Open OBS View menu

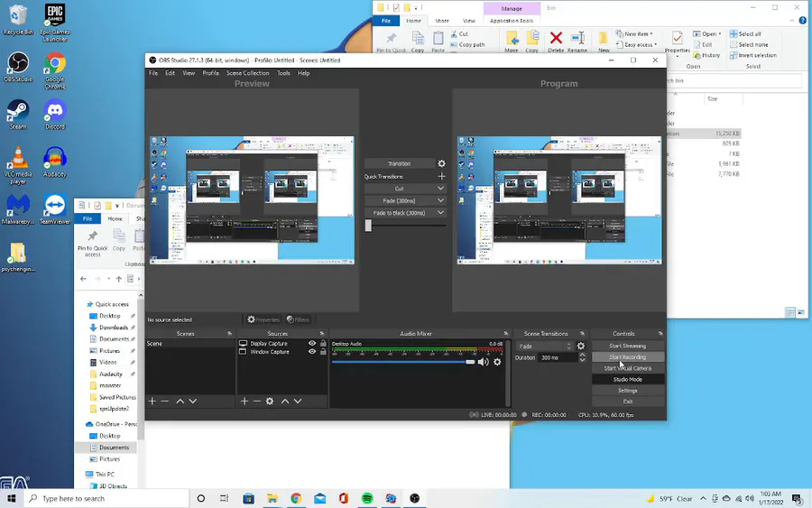coord(189,73)
